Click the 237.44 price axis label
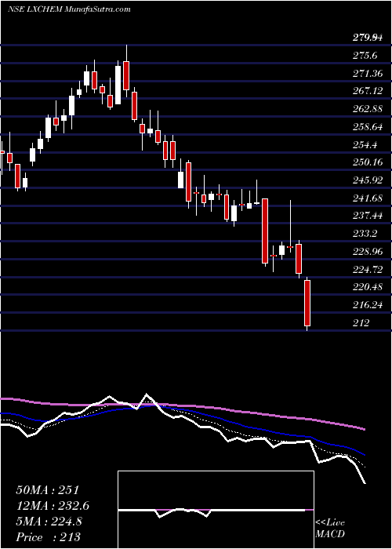Viewport: 392px width, 549px height. (367, 216)
